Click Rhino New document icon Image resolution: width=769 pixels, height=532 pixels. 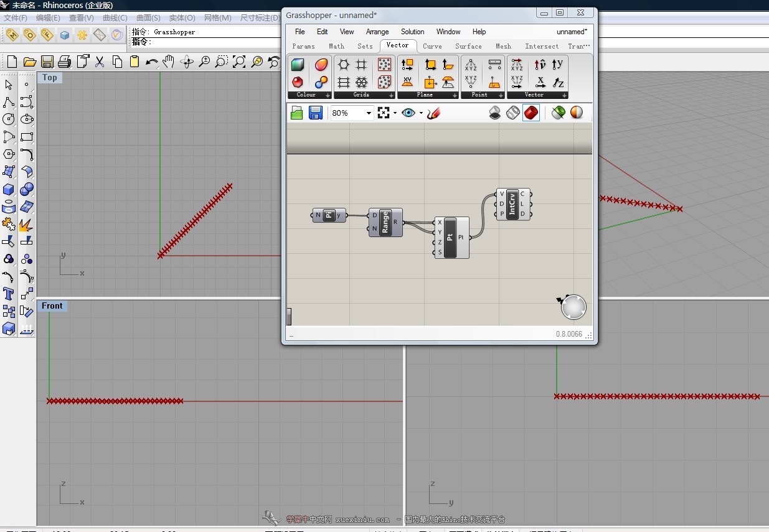coord(12,62)
